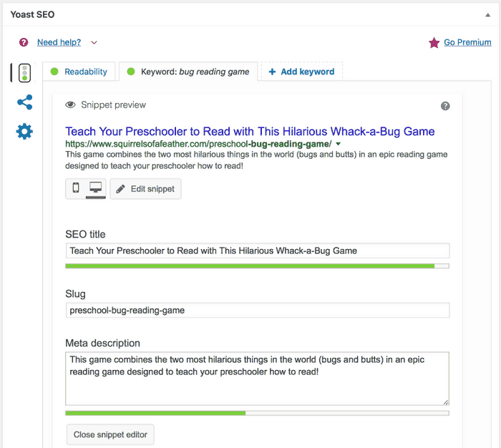Viewport: 501px width, 448px height.
Task: Switch to the Readability tab
Action: (79, 72)
